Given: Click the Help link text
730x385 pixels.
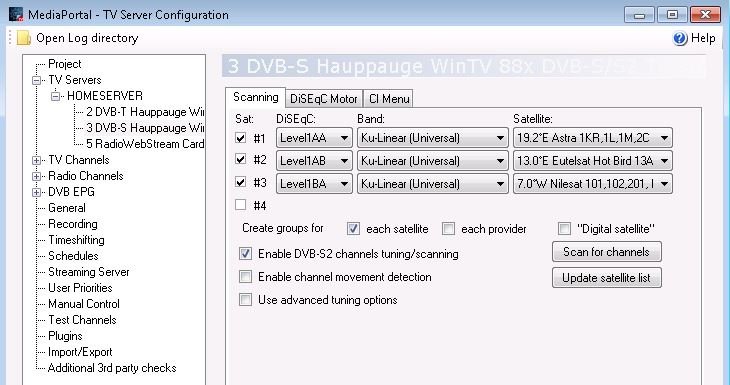Looking at the screenshot, I should (x=703, y=38).
